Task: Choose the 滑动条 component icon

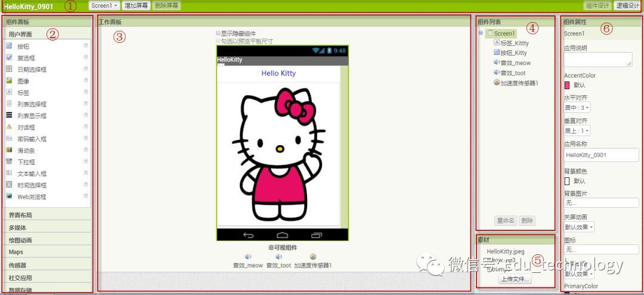Action: [9, 150]
